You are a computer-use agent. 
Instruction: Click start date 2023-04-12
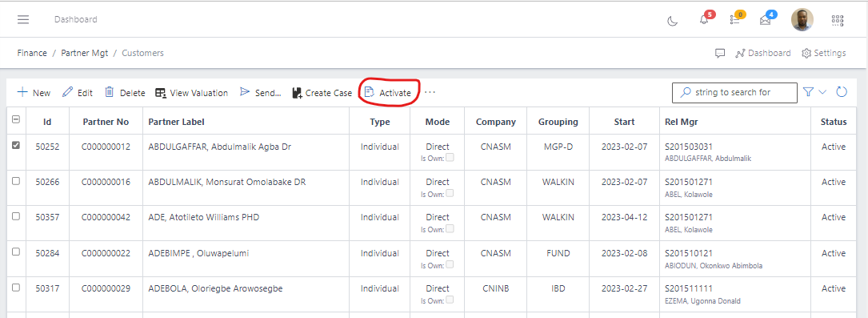pyautogui.click(x=625, y=218)
